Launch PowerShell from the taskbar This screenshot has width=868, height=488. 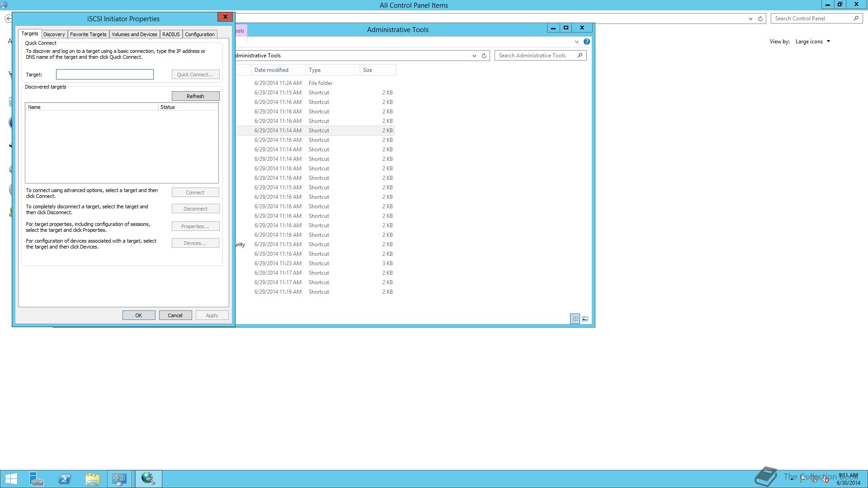[65, 479]
